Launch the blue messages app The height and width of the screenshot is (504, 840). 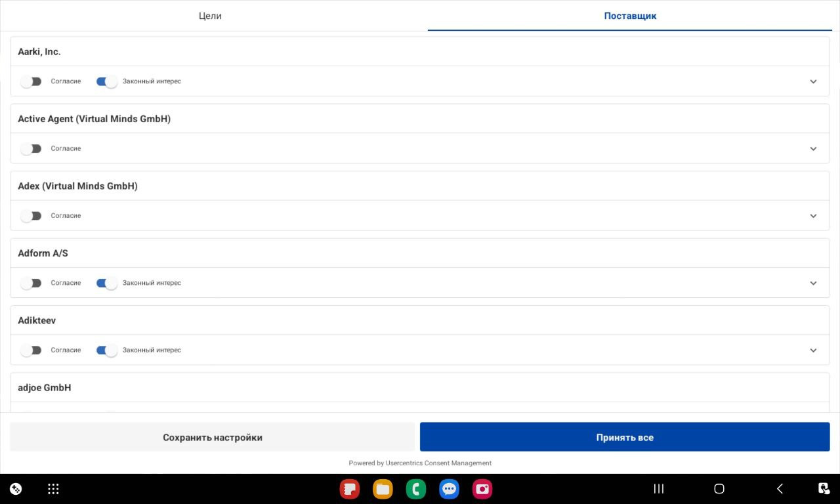pyautogui.click(x=449, y=489)
